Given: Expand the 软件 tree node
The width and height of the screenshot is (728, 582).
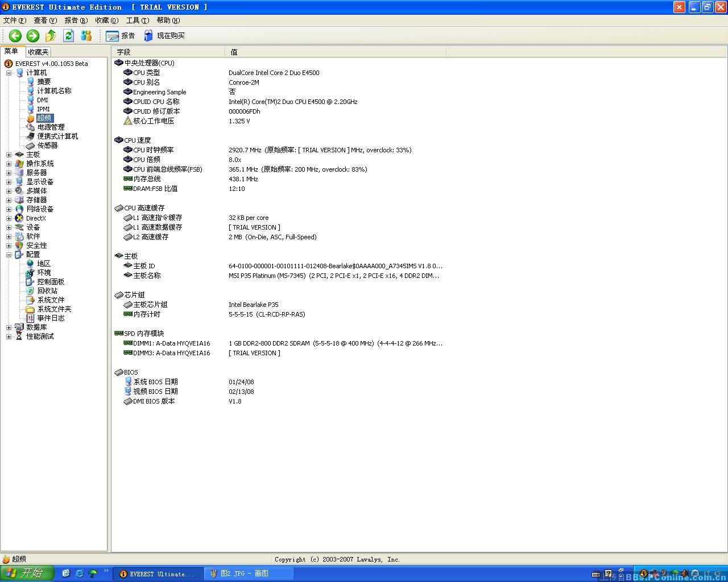Looking at the screenshot, I should coord(9,236).
